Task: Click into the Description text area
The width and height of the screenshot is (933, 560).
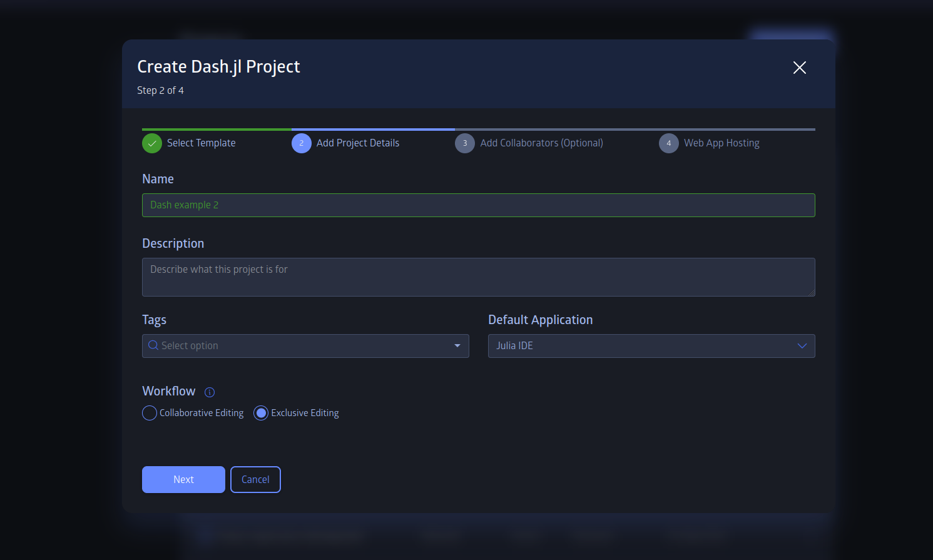Action: point(479,277)
